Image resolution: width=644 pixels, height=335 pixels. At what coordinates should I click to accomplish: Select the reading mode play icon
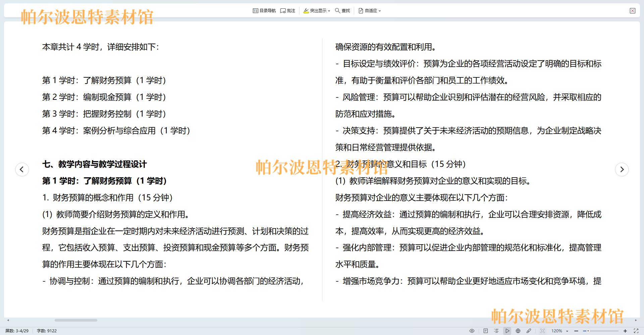point(507,331)
